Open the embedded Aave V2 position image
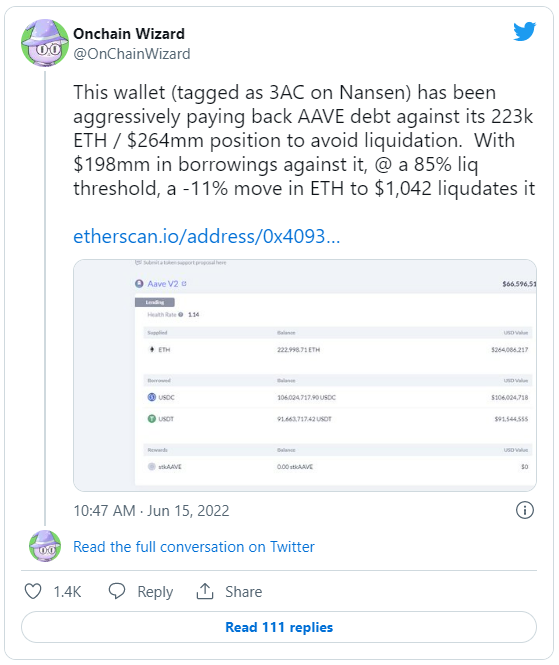Screen dimensions: 559x665 tap(305, 375)
